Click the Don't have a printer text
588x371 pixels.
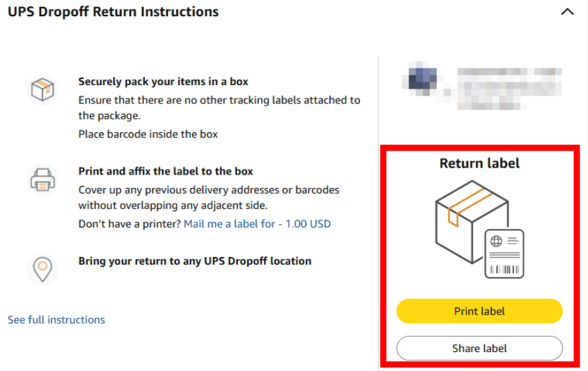[x=129, y=224]
